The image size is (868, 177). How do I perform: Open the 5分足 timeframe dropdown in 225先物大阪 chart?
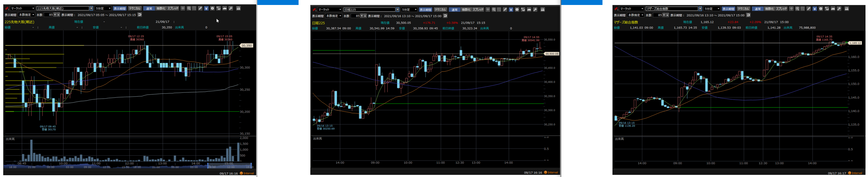103,8
